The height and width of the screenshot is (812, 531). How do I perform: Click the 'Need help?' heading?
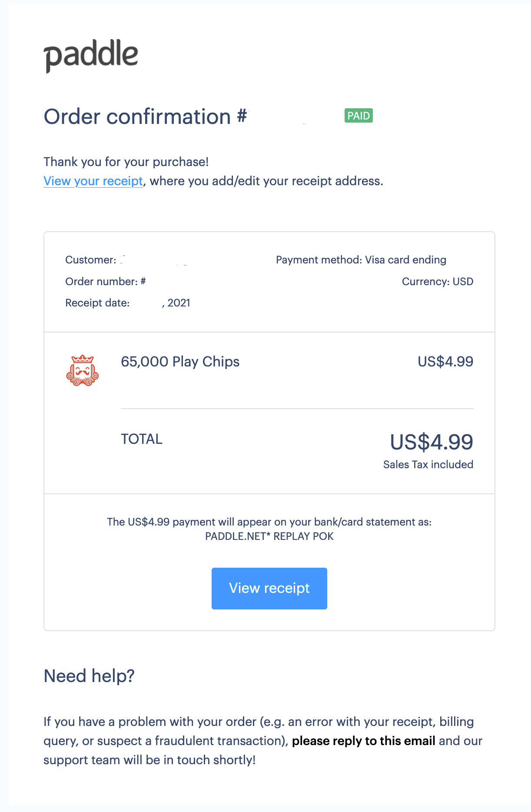pyautogui.click(x=89, y=676)
